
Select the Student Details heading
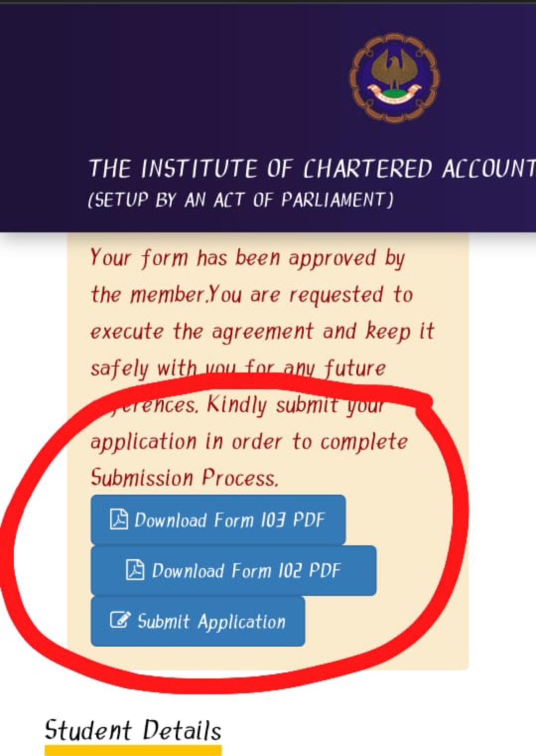pyautogui.click(x=133, y=730)
